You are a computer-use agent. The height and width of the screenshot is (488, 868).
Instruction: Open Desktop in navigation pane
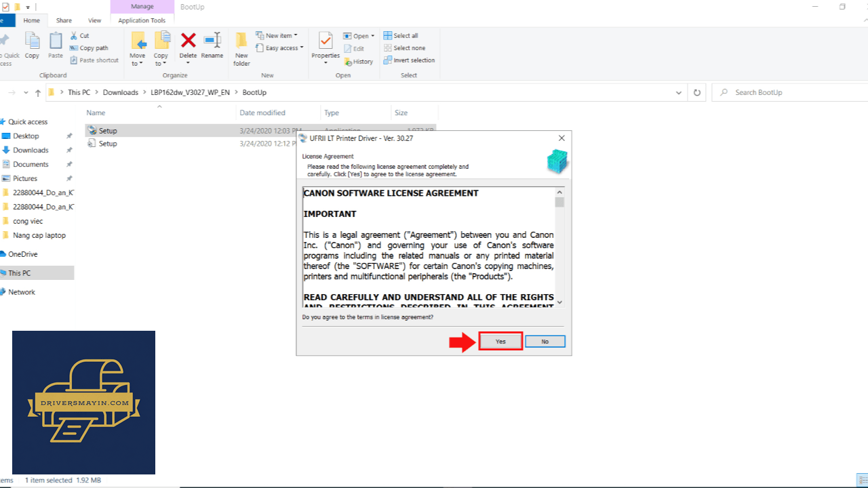coord(26,136)
